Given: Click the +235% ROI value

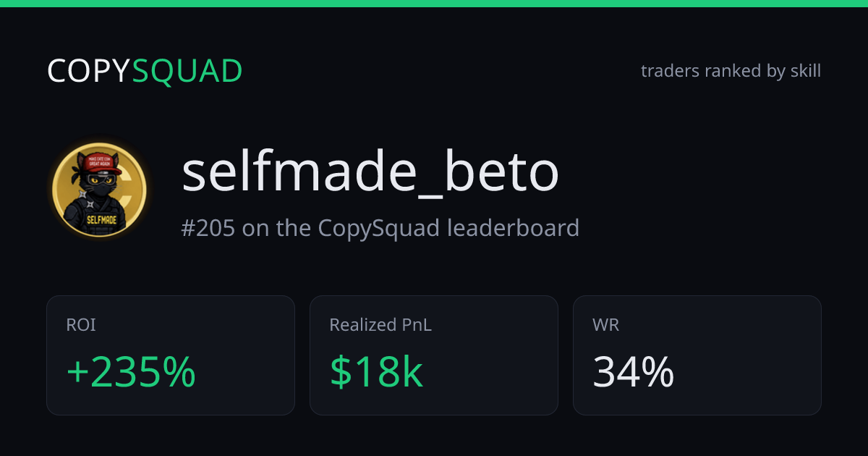Looking at the screenshot, I should [131, 373].
